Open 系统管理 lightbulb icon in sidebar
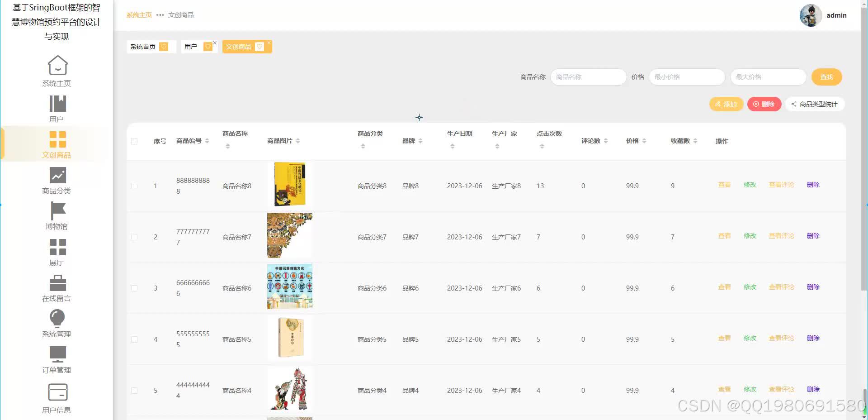868x420 pixels. [57, 318]
